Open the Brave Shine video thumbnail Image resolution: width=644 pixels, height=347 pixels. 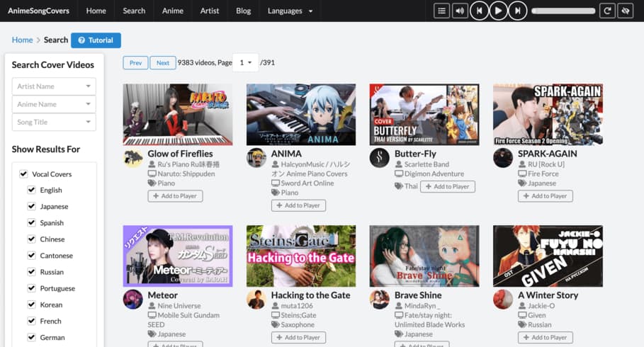(x=424, y=256)
